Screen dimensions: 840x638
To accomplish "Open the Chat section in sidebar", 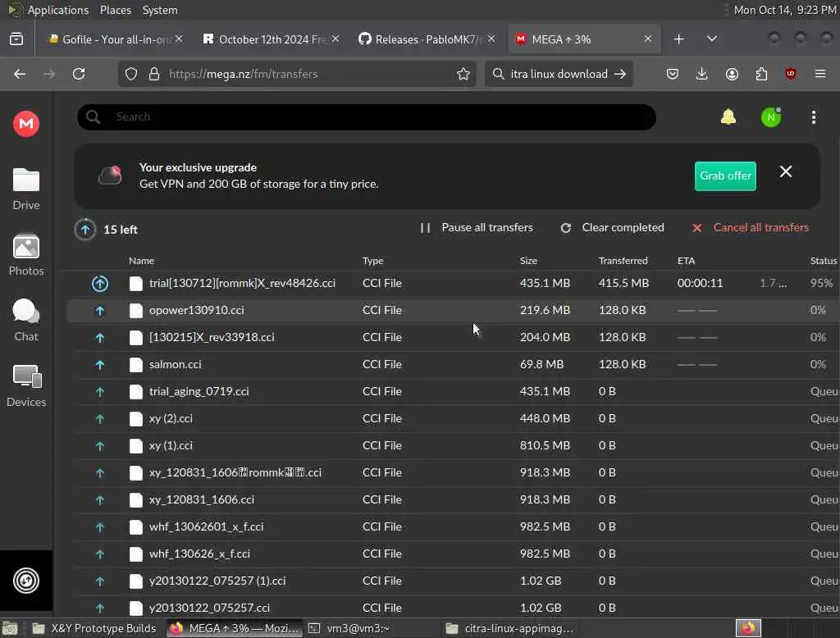I will (x=25, y=321).
